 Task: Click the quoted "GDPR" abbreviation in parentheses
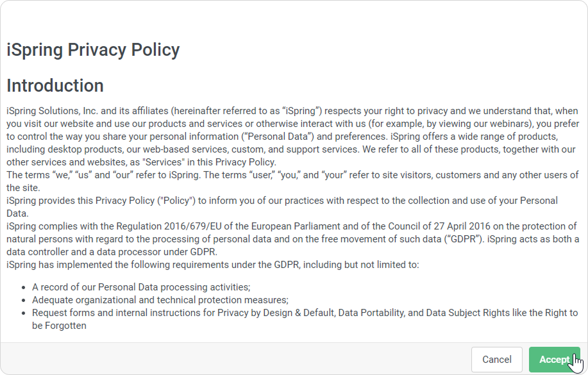[456, 239]
